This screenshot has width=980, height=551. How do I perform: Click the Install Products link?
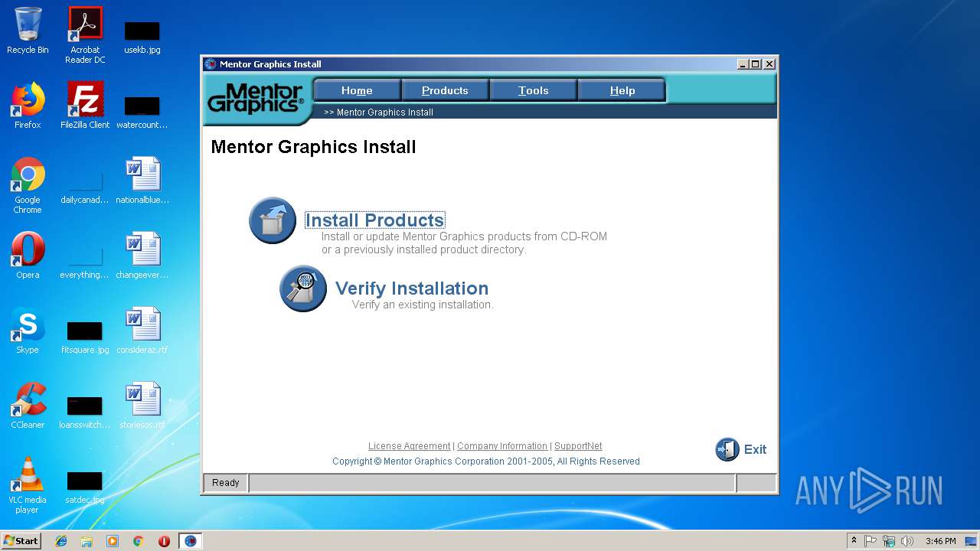(375, 220)
